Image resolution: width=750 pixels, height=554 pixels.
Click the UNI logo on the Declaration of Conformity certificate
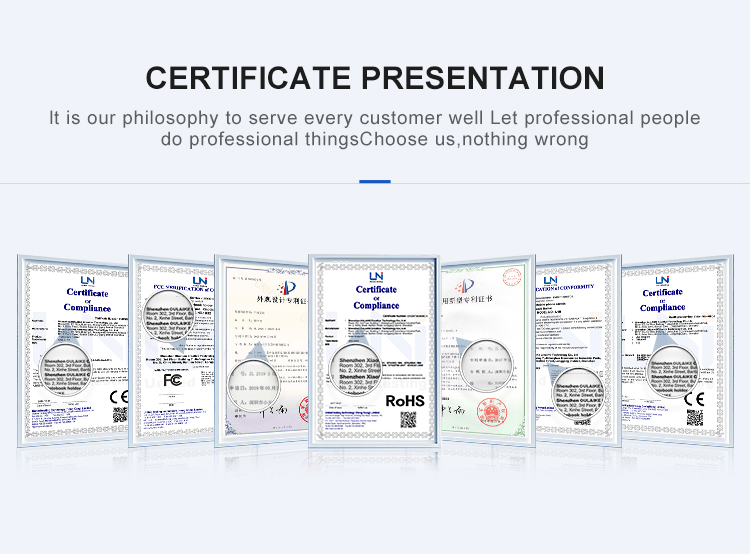point(550,280)
